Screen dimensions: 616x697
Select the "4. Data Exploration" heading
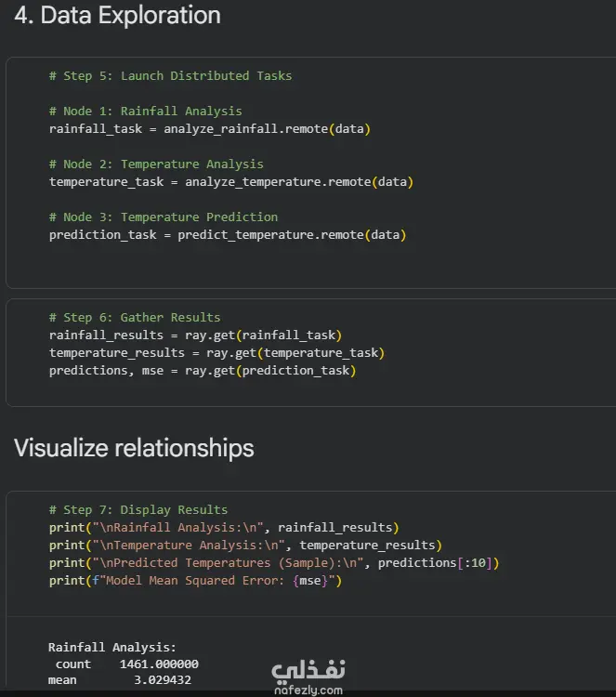click(x=117, y=16)
